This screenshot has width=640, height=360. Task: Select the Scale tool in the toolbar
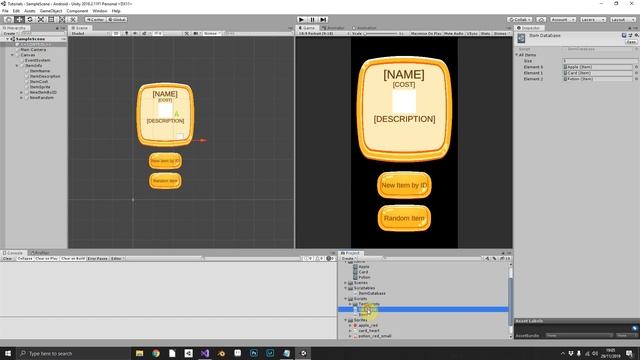[x=40, y=19]
